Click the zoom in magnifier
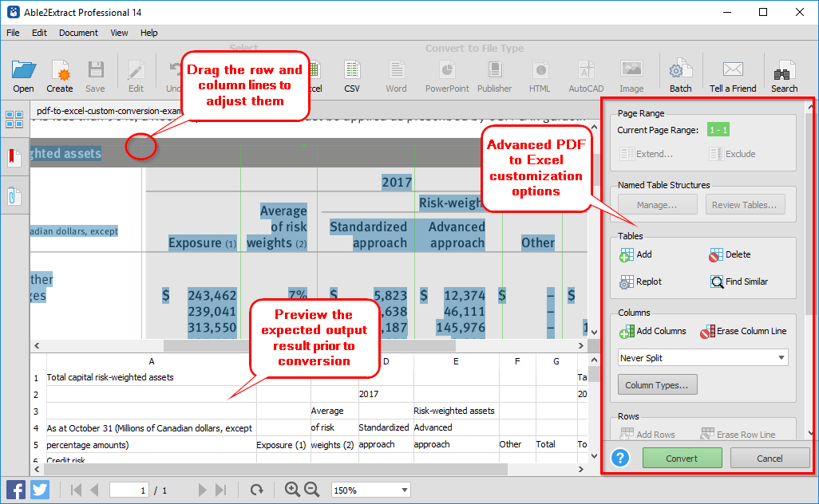 click(x=292, y=490)
